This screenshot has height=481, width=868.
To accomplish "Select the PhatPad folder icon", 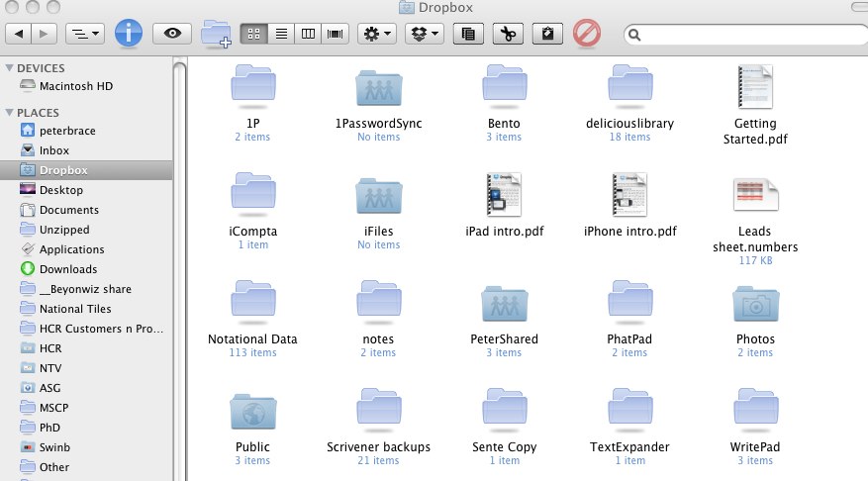I will 629,301.
